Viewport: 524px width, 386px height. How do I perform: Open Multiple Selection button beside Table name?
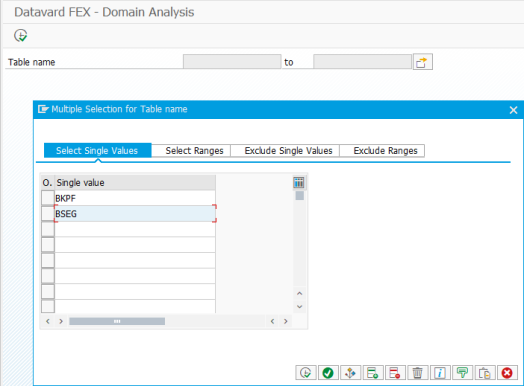423,62
